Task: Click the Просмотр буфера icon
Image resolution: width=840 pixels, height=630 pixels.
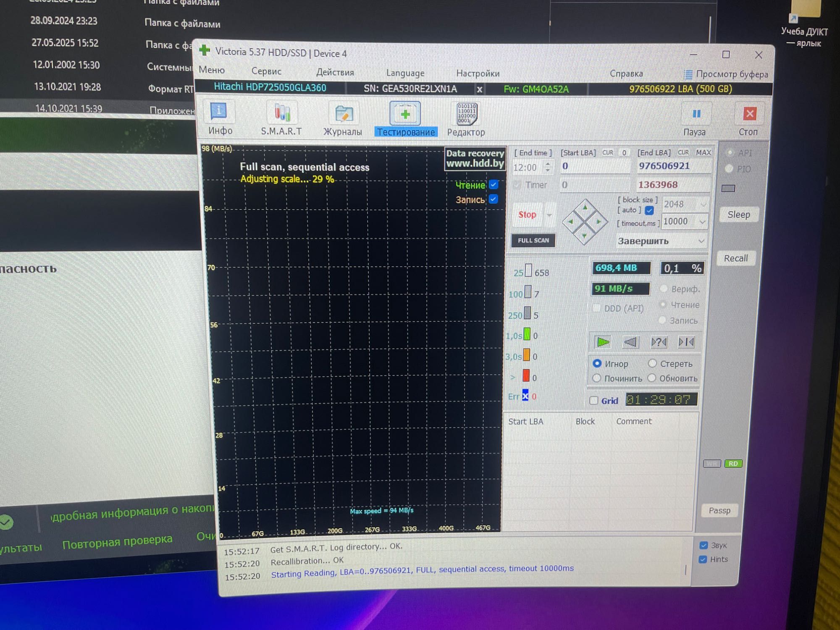Action: 688,75
